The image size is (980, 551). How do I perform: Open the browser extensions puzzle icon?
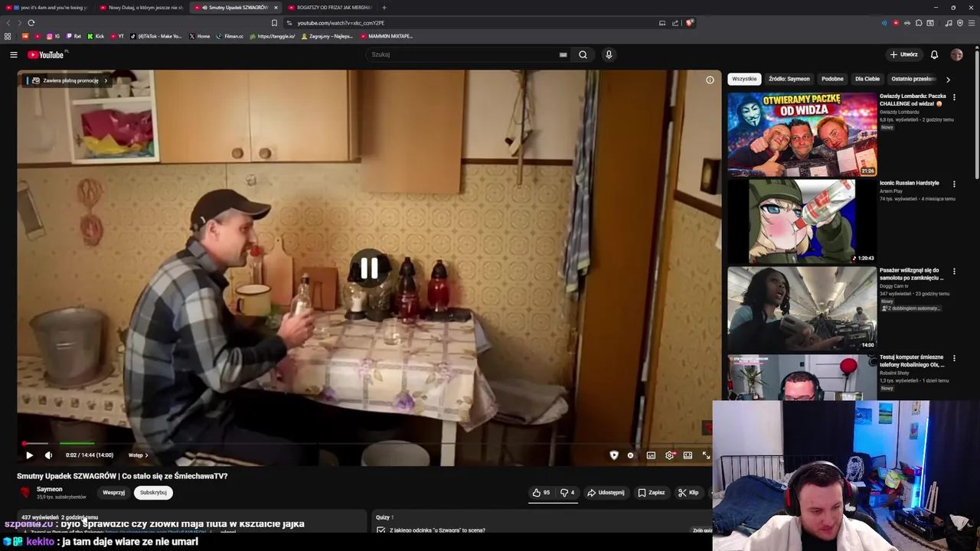click(919, 23)
